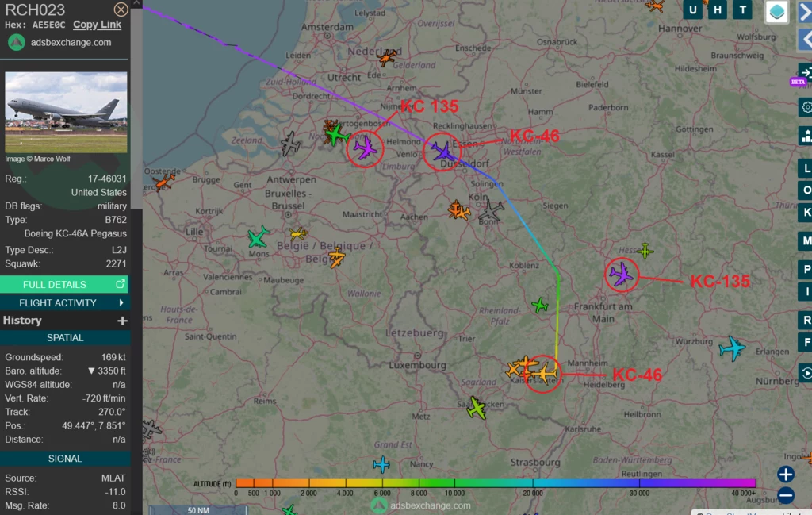812x515 pixels.
Task: Click the SPATIAL section header
Action: tap(65, 338)
